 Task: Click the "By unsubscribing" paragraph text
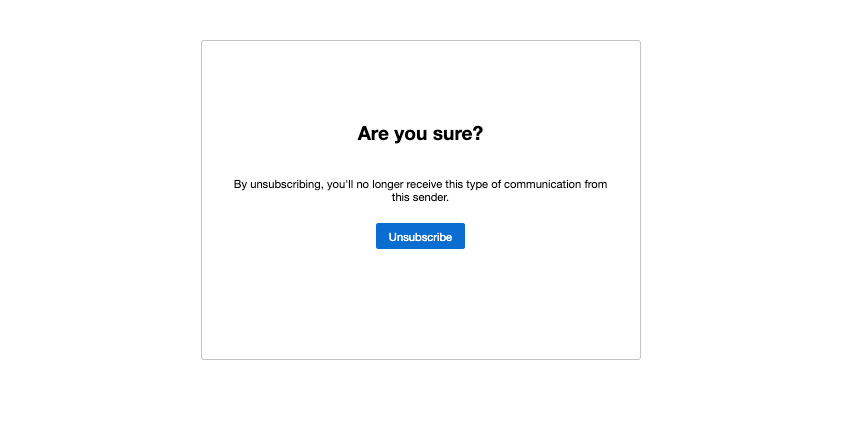click(420, 184)
